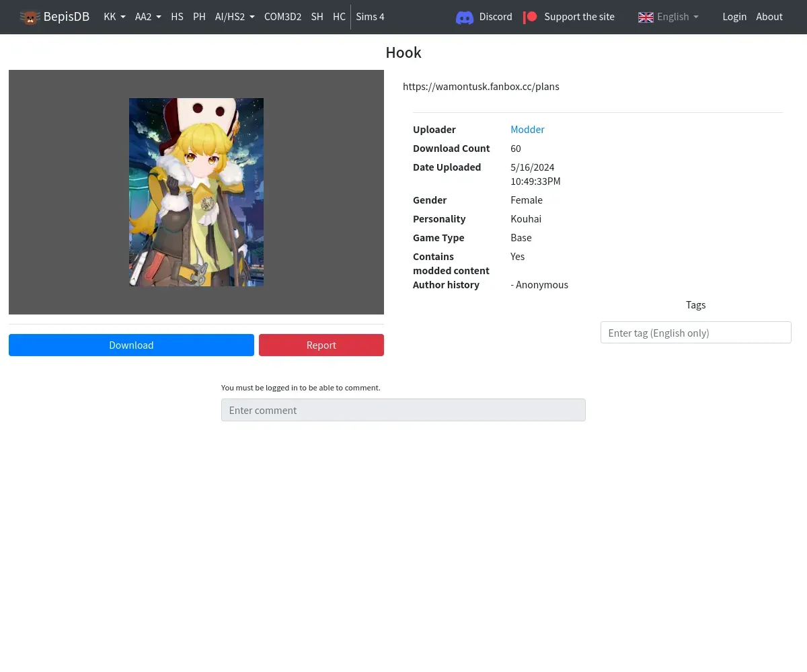The width and height of the screenshot is (807, 672).
Task: Expand the AA2 dropdown menu
Action: pyautogui.click(x=148, y=17)
